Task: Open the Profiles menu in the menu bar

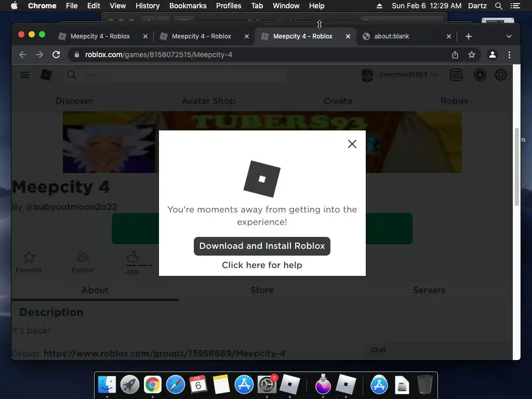Action: tap(229, 6)
